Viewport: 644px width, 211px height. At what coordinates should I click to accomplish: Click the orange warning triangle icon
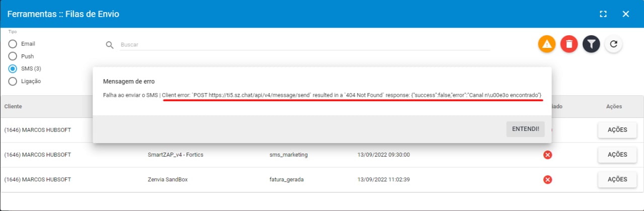(x=547, y=44)
